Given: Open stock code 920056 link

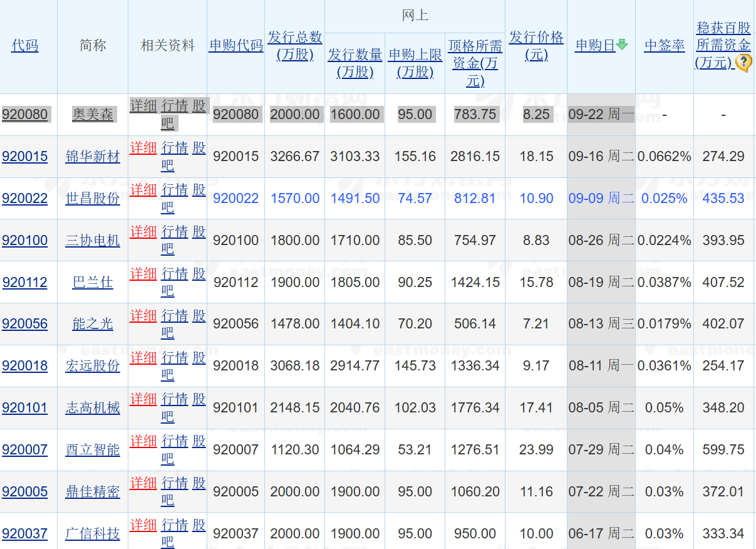Looking at the screenshot, I should click(25, 324).
